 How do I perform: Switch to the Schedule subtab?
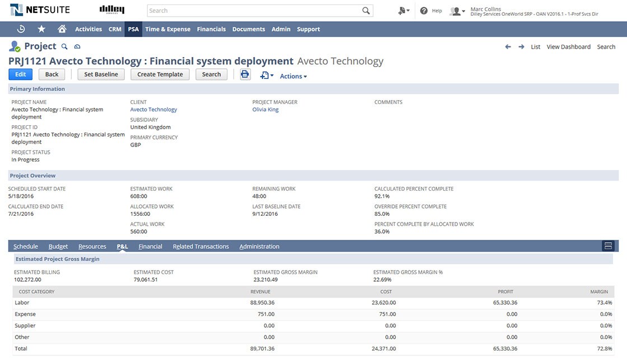26,247
